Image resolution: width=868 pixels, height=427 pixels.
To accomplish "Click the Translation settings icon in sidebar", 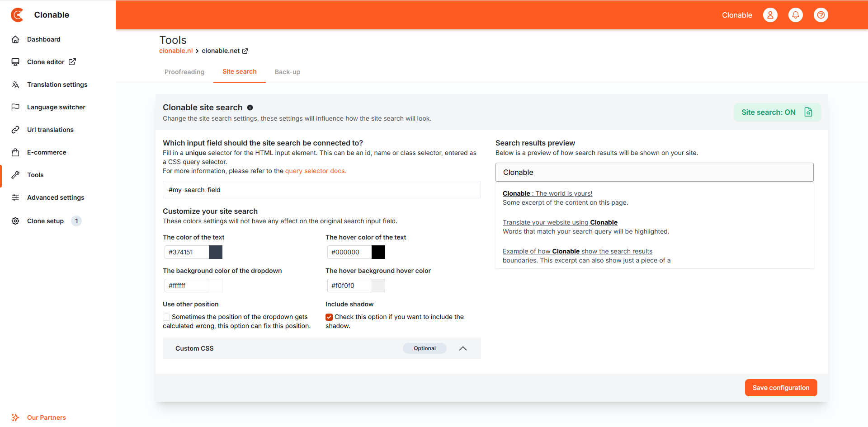I will [x=15, y=84].
